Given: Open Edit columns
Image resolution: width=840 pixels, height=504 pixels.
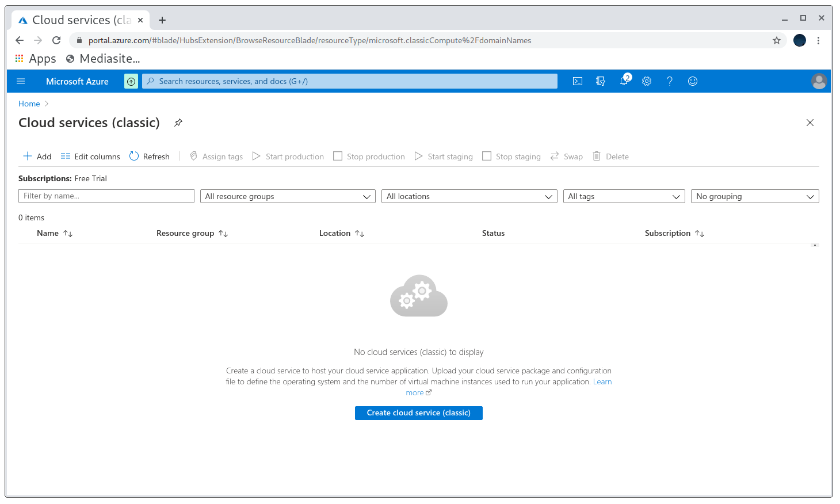Looking at the screenshot, I should [90, 156].
